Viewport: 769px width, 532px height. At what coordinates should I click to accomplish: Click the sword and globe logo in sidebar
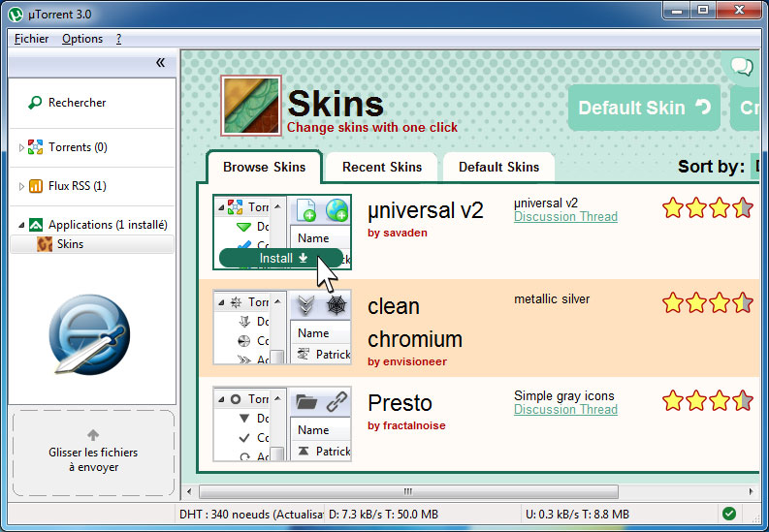(90, 334)
